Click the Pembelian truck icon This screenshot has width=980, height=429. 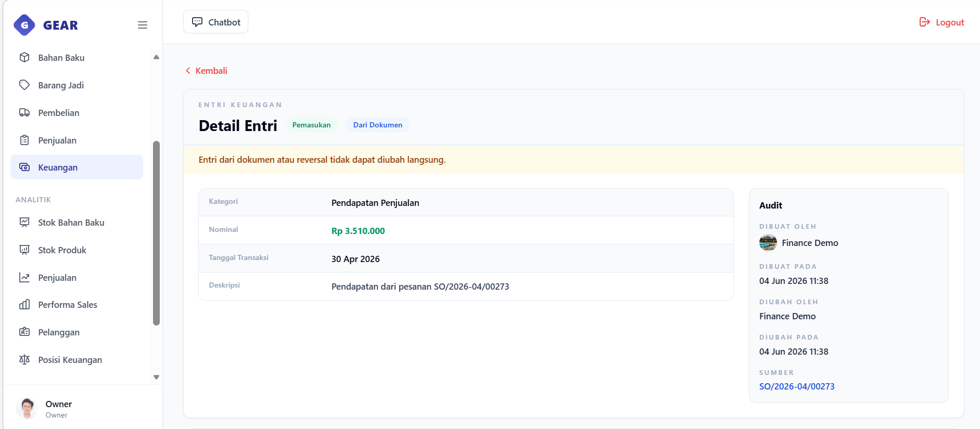click(24, 112)
